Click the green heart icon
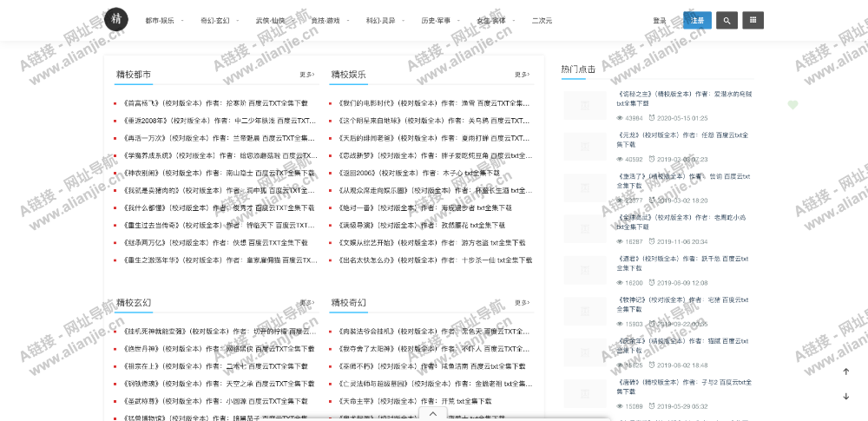 (792, 105)
